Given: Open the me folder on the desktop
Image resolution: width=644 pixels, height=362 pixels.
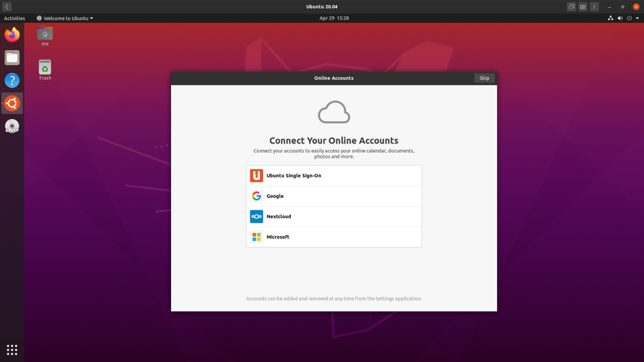Looking at the screenshot, I should pyautogui.click(x=45, y=35).
